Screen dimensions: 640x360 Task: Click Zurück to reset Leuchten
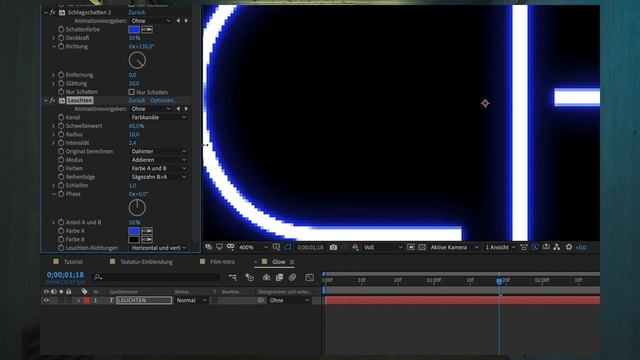[136, 100]
